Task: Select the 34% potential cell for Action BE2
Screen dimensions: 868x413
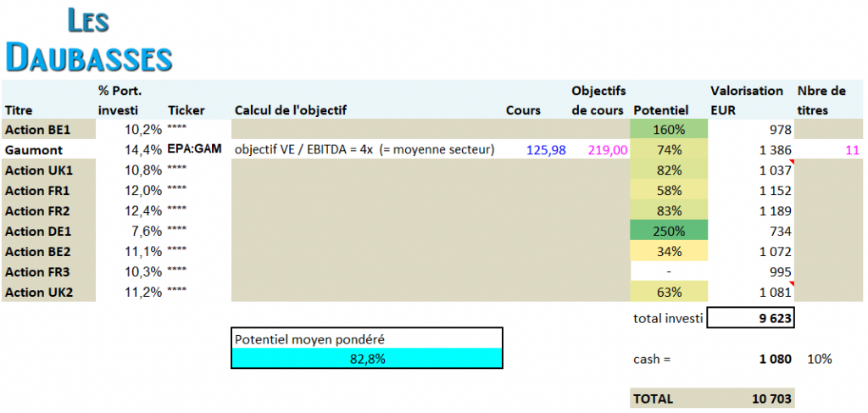Action: 669,252
